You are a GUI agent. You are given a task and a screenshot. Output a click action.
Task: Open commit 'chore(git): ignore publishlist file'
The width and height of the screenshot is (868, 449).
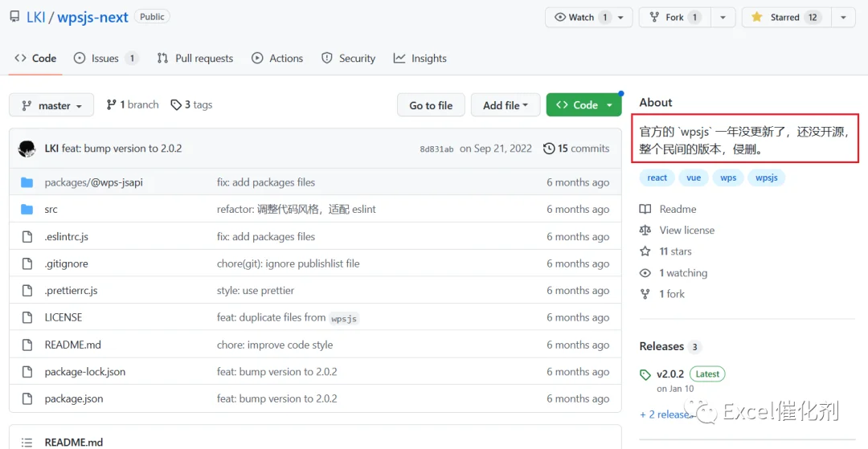288,263
